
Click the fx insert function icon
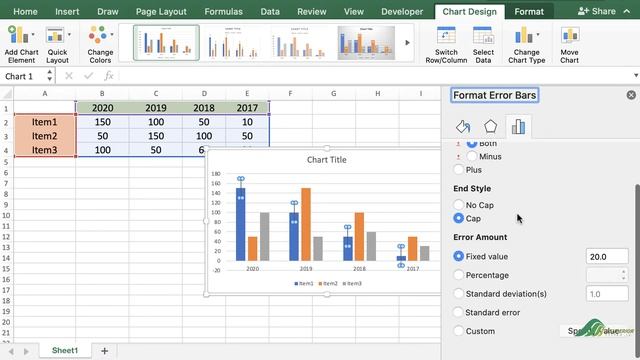pos(109,76)
